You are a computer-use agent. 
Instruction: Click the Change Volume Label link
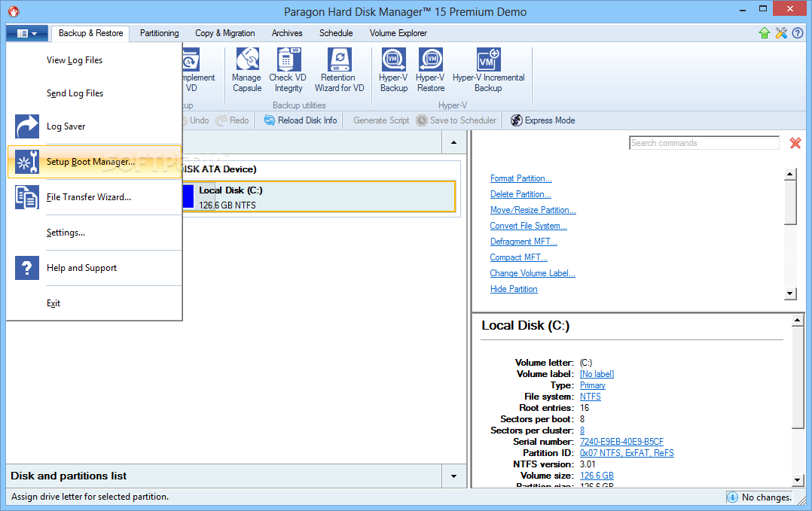click(533, 273)
